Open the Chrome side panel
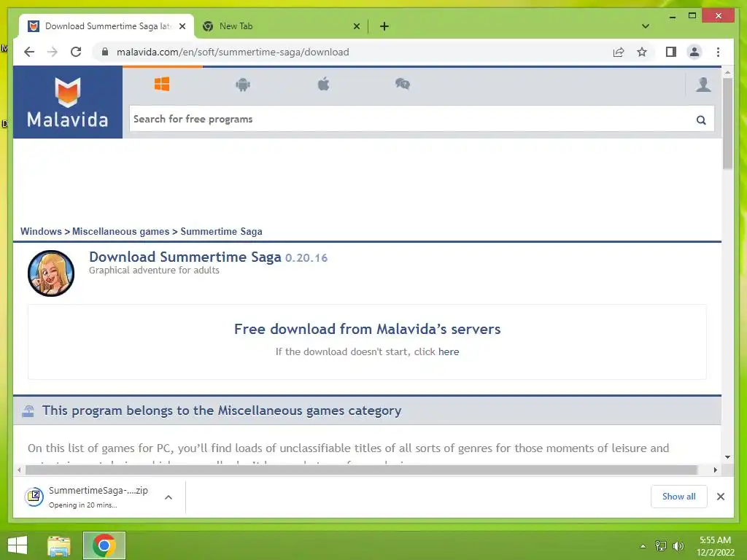Image resolution: width=747 pixels, height=560 pixels. tap(671, 52)
